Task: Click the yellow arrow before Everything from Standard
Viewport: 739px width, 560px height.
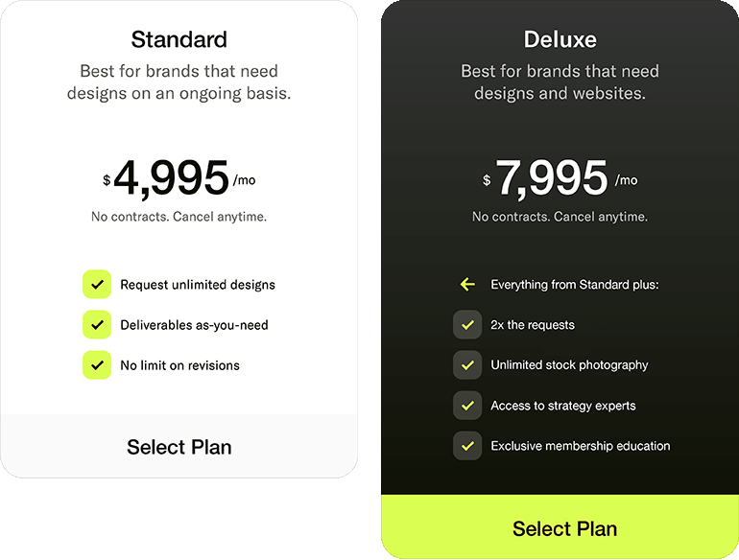Action: click(x=467, y=285)
